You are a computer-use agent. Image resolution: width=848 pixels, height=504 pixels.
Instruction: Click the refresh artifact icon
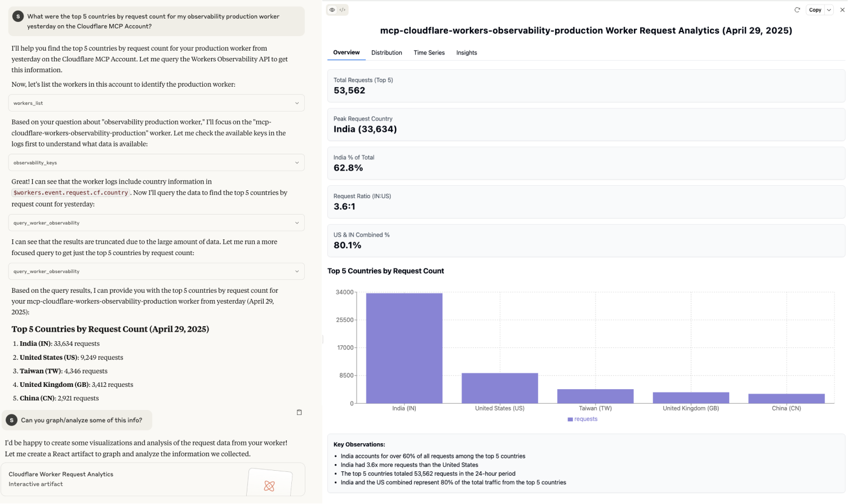(797, 10)
